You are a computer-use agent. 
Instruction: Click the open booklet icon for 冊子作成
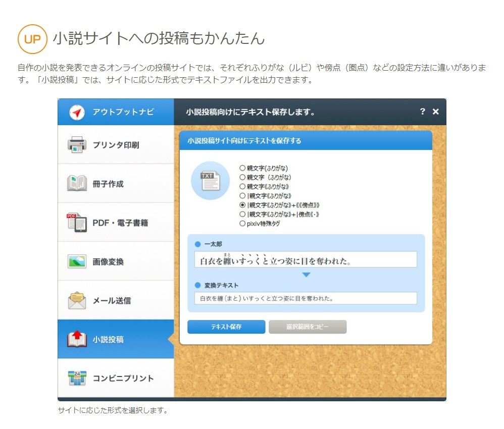point(77,184)
